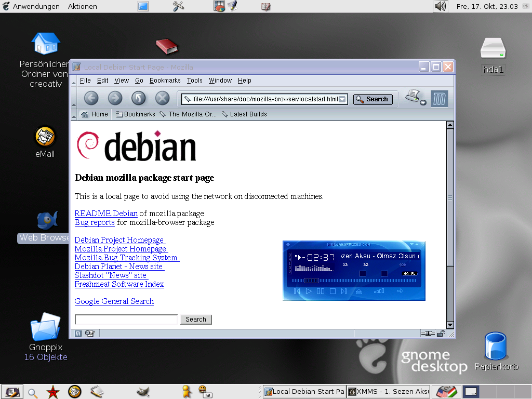Open the Bookmarks folder in personal toolbar
This screenshot has height=399, width=532.
point(136,114)
